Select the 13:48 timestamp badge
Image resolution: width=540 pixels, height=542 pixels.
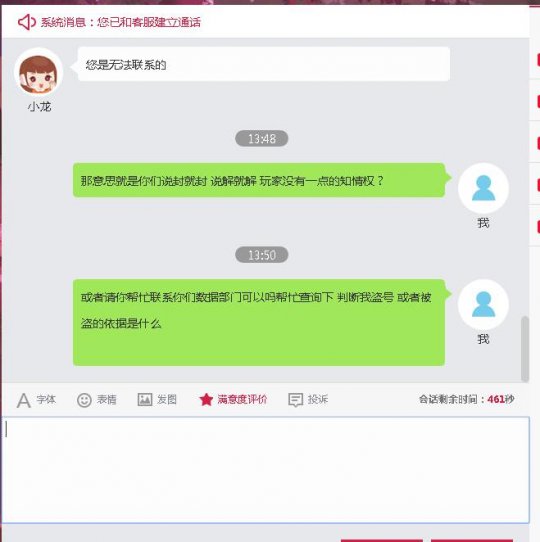pyautogui.click(x=262, y=139)
